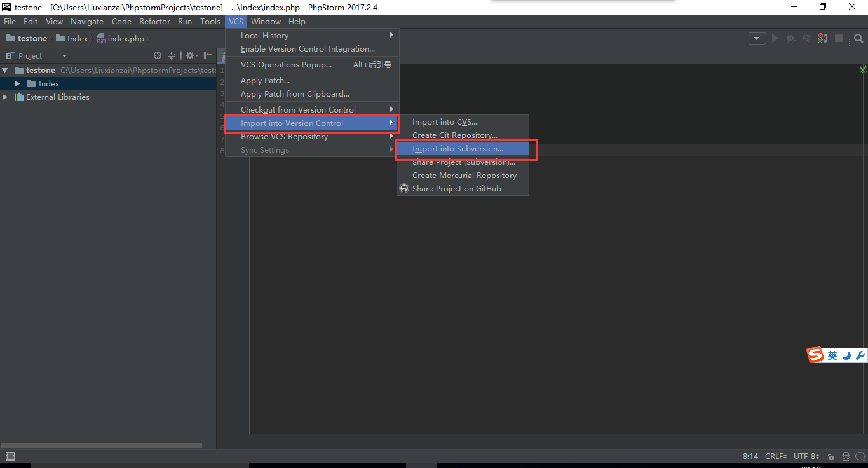Click the Sogou wrench settings icon

(x=861, y=356)
